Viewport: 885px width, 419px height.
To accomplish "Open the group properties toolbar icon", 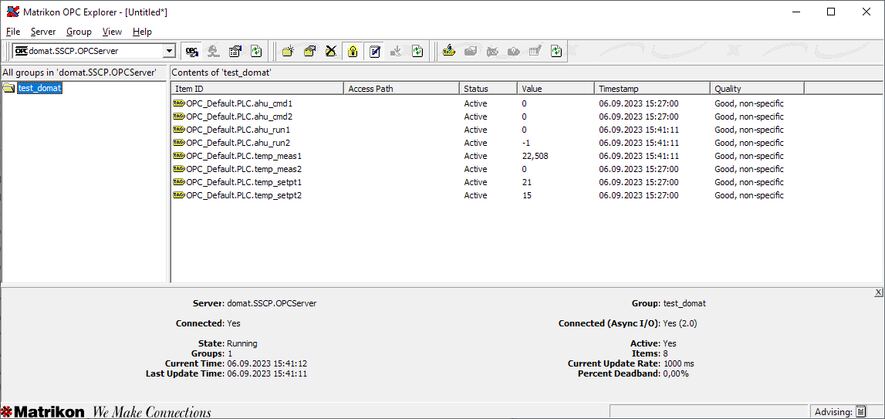I will coord(310,51).
